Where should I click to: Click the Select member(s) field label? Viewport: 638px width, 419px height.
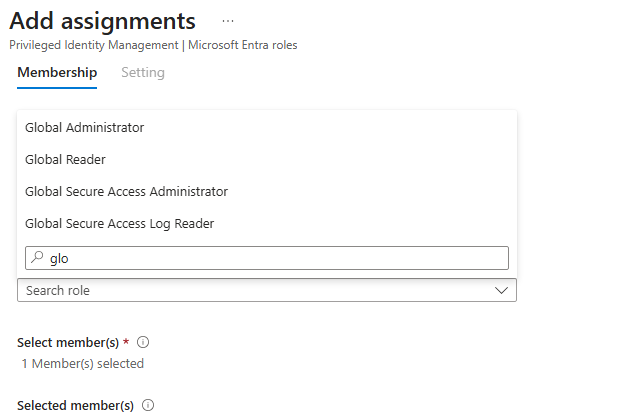(67, 342)
